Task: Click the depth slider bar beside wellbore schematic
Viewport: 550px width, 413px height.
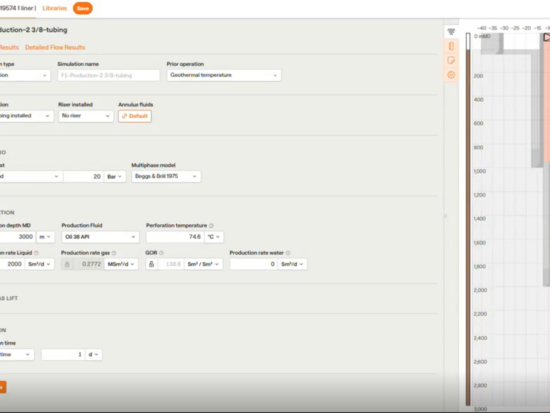Action: click(x=468, y=219)
